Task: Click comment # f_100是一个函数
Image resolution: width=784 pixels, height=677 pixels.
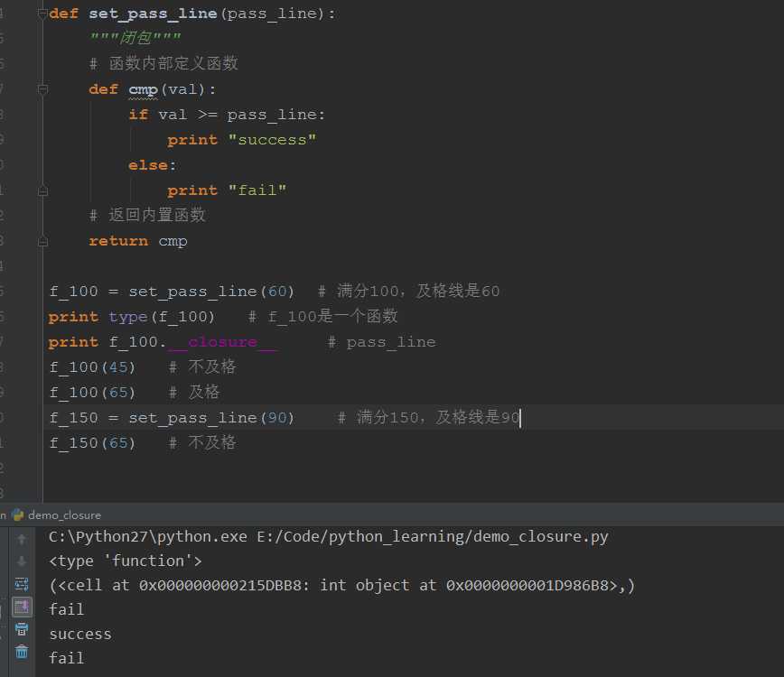Action: point(322,316)
